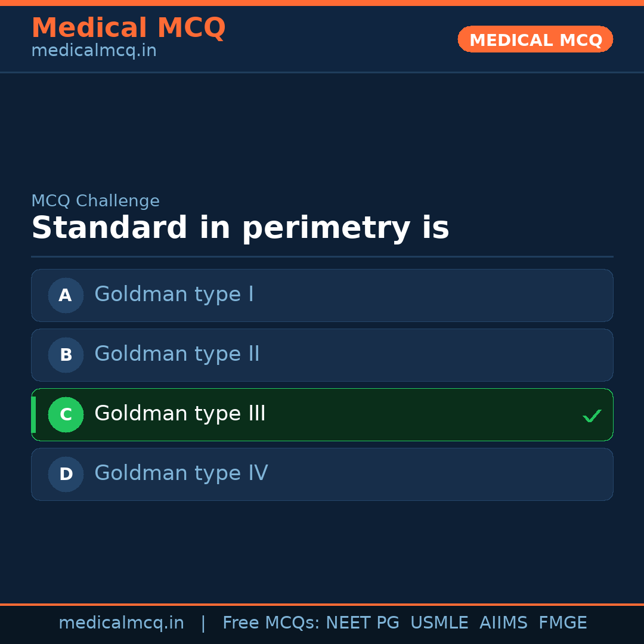Select answer Goldman type IV
Image resolution: width=644 pixels, height=644 pixels.
point(322,474)
